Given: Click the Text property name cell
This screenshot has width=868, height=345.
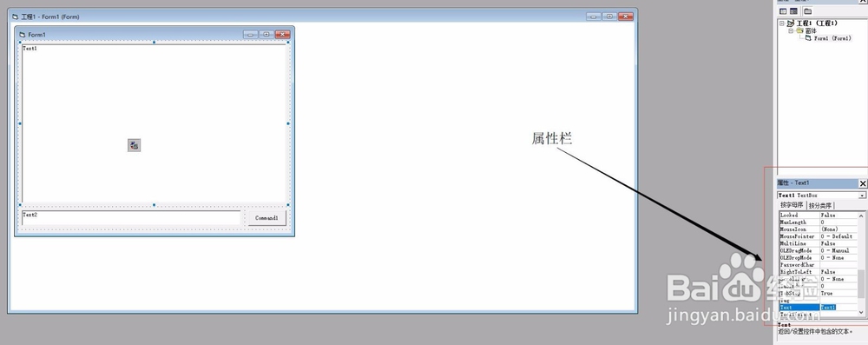Looking at the screenshot, I should pos(799,308).
